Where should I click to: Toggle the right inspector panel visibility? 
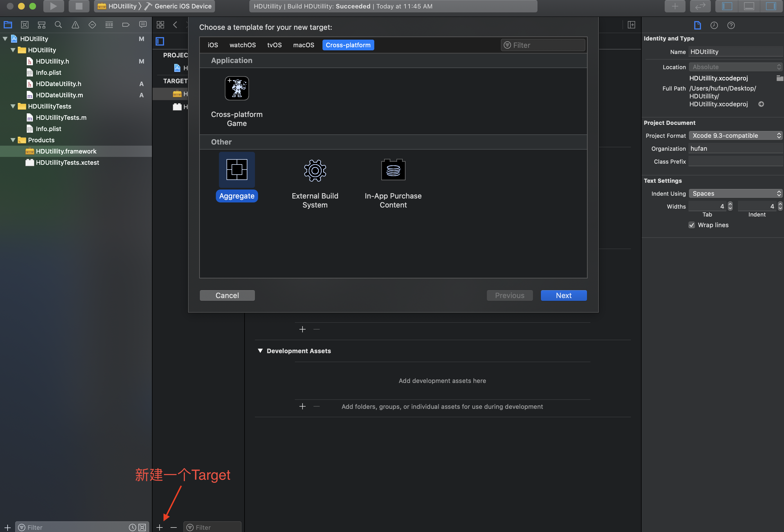coord(770,6)
